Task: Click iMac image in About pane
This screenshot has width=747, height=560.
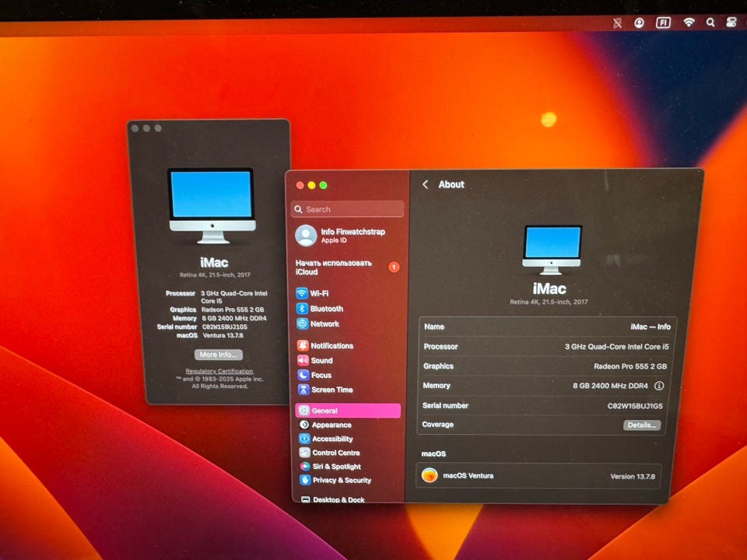Action: (552, 250)
